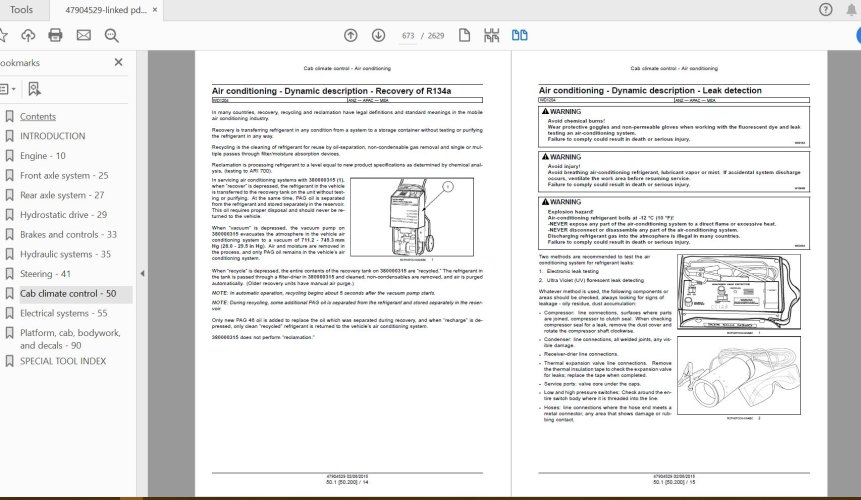Collapse the bookmarks pane with arrow handle

pyautogui.click(x=142, y=273)
